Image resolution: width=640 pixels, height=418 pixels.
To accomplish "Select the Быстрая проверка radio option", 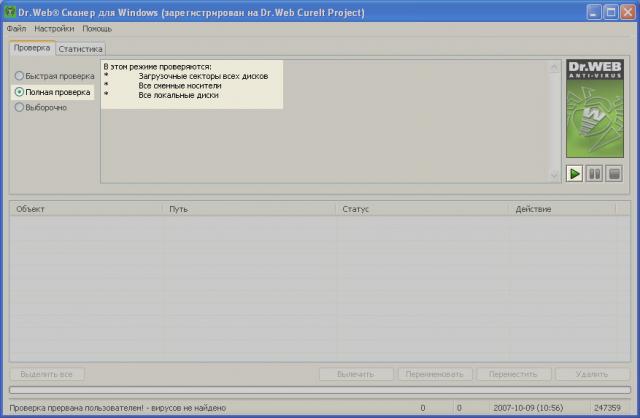I will tap(55, 76).
